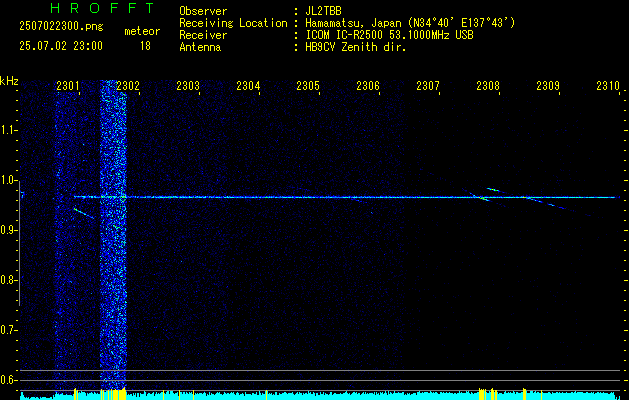Image resolution: width=629 pixels, height=400 pixels.
Task: Click the short meteor echo above carrier at 2308
Action: pos(493,189)
